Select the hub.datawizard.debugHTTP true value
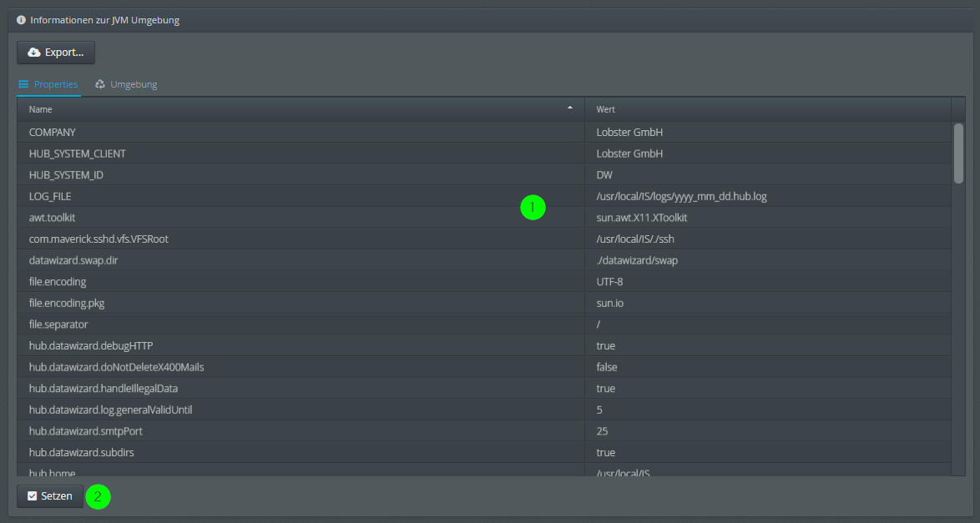980x523 pixels. [604, 345]
